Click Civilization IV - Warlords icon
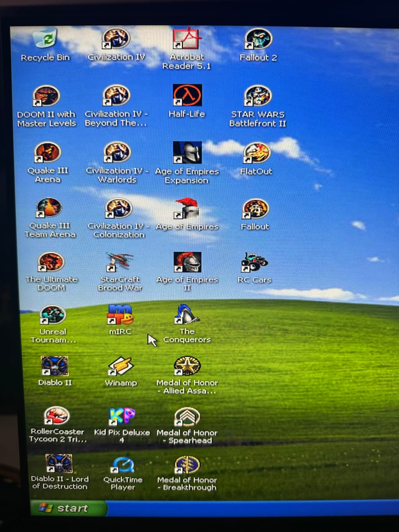The image size is (399, 532). (x=117, y=153)
